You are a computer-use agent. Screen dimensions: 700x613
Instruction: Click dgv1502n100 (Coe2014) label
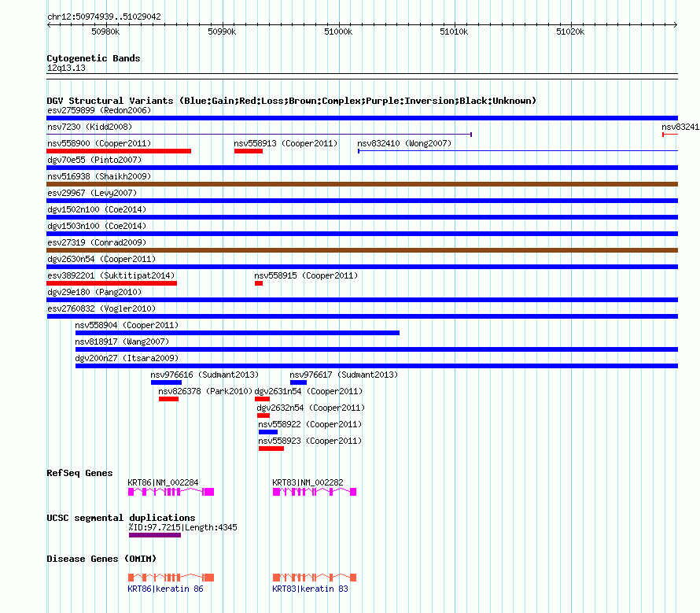pos(97,209)
